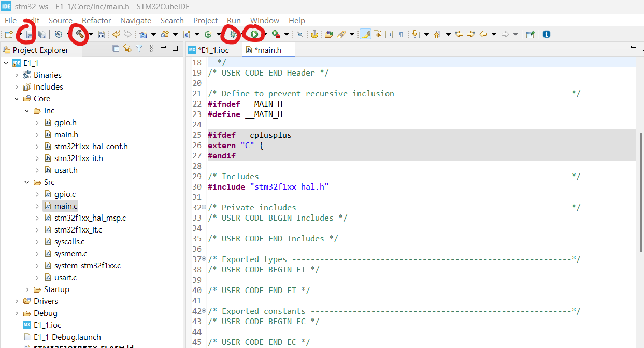Click the External Tools run icon
Screen dimensions: 644x348
(275, 34)
